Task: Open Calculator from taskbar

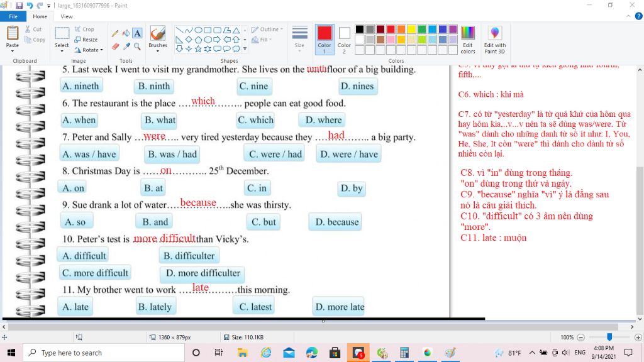Action: click(x=404, y=353)
